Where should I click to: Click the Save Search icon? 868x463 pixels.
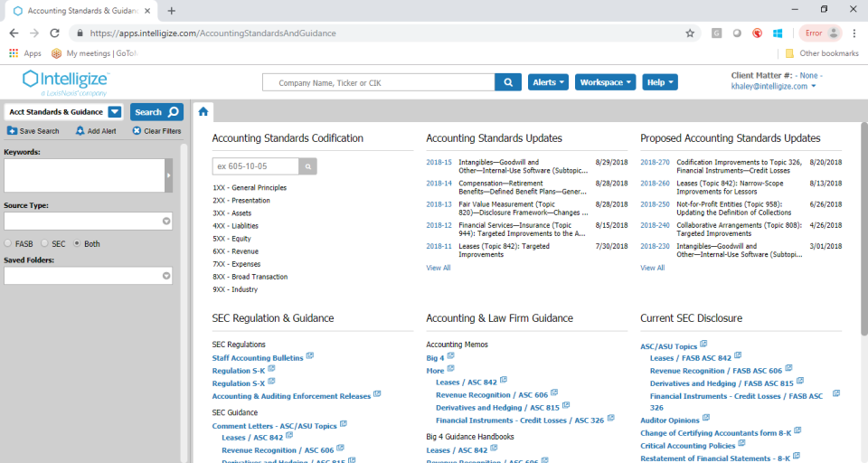pyautogui.click(x=13, y=131)
